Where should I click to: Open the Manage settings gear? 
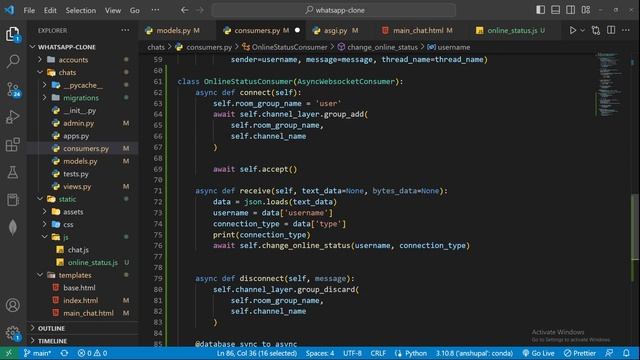tap(13, 333)
